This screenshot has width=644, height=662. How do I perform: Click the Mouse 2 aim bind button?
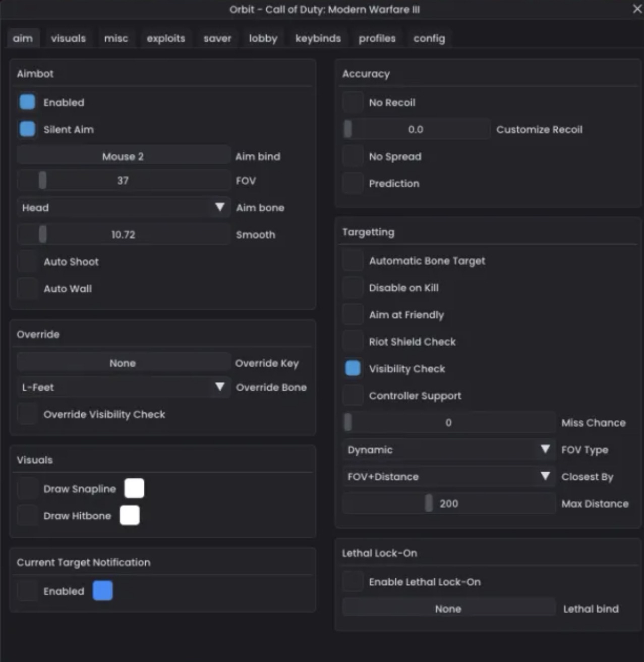pos(124,156)
